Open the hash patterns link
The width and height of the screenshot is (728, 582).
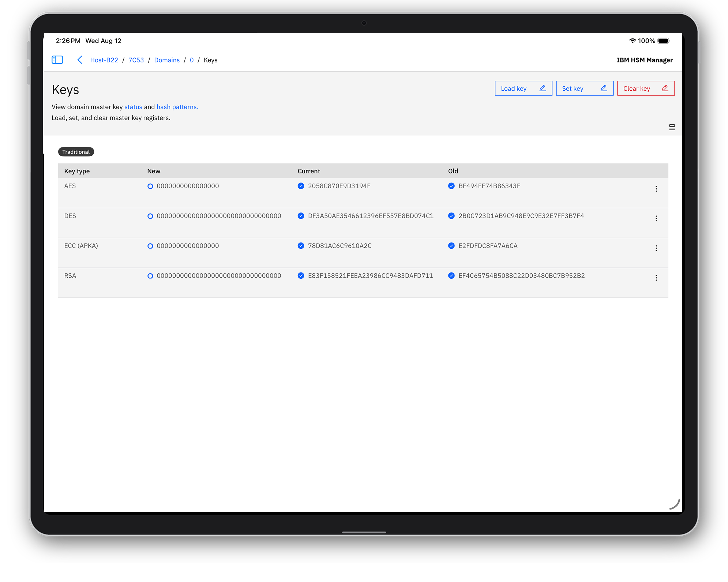(177, 107)
